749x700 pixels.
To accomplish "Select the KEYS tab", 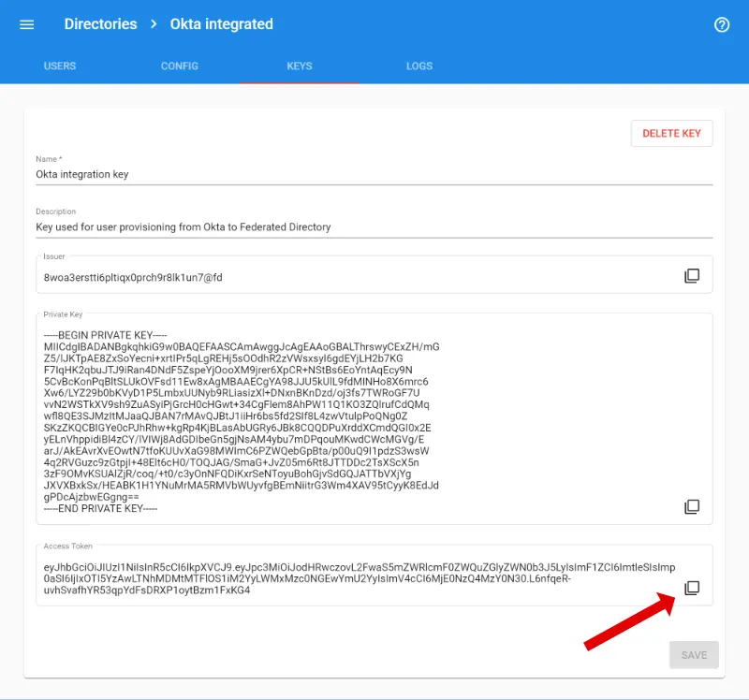I will click(301, 66).
